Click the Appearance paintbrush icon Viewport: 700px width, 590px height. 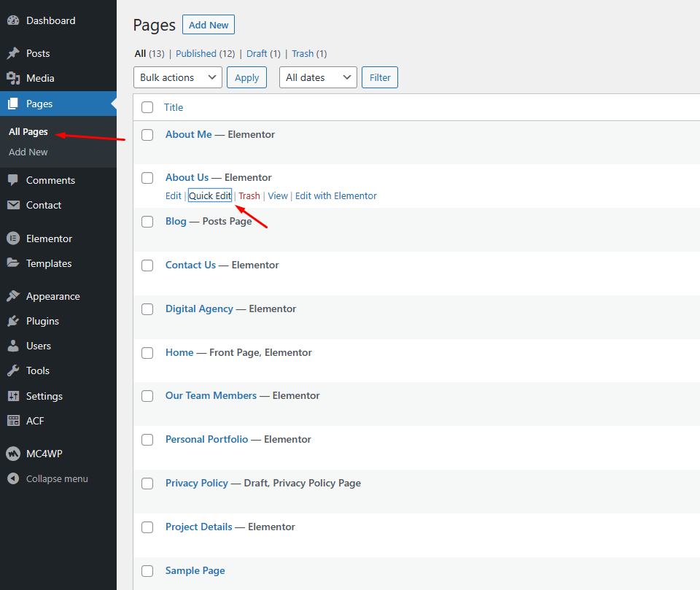[x=13, y=296]
